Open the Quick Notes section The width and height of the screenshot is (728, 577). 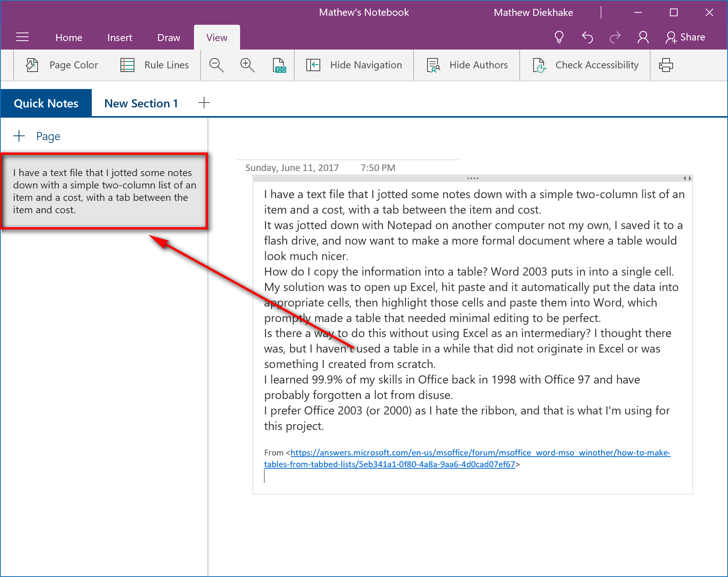46,103
